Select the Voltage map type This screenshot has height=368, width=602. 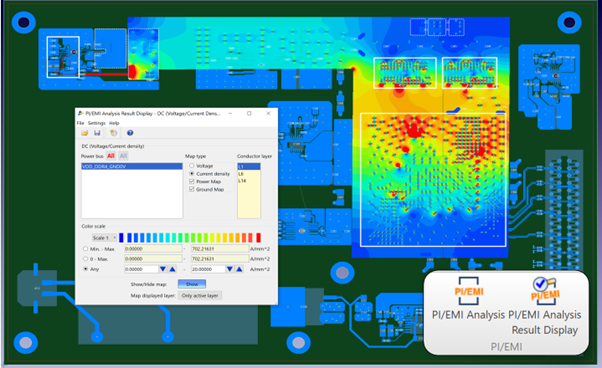[x=192, y=166]
